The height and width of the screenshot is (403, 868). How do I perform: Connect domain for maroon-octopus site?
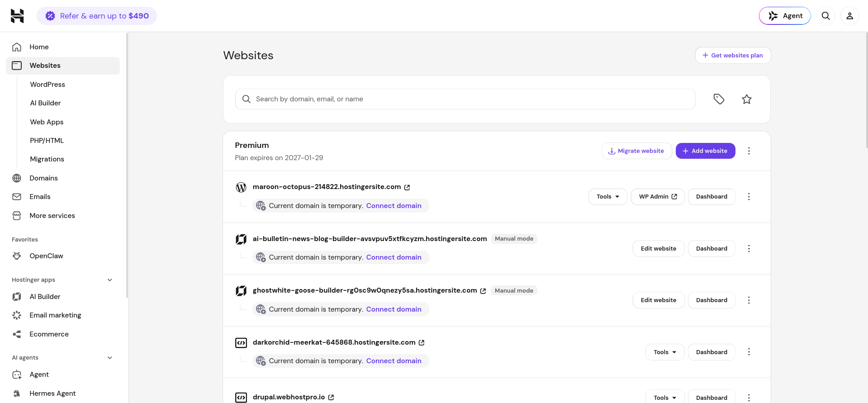click(394, 206)
